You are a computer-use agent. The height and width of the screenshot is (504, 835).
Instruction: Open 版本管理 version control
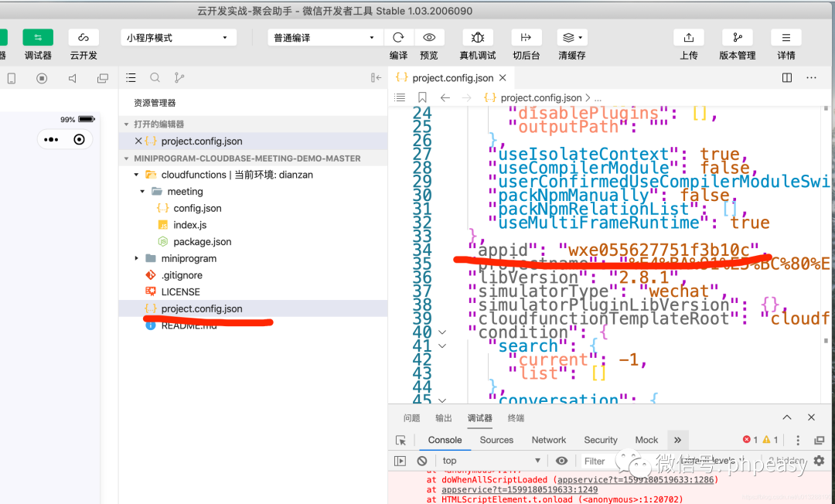point(738,37)
